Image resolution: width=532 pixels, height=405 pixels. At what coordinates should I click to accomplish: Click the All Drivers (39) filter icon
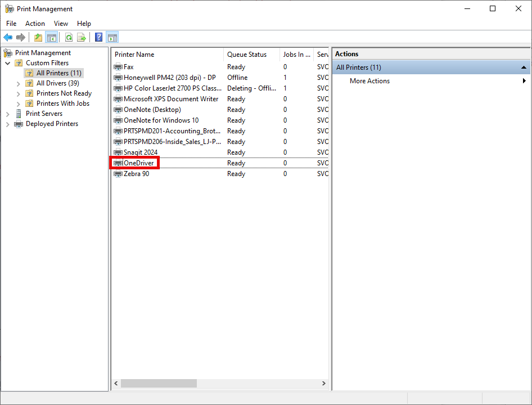tap(29, 83)
